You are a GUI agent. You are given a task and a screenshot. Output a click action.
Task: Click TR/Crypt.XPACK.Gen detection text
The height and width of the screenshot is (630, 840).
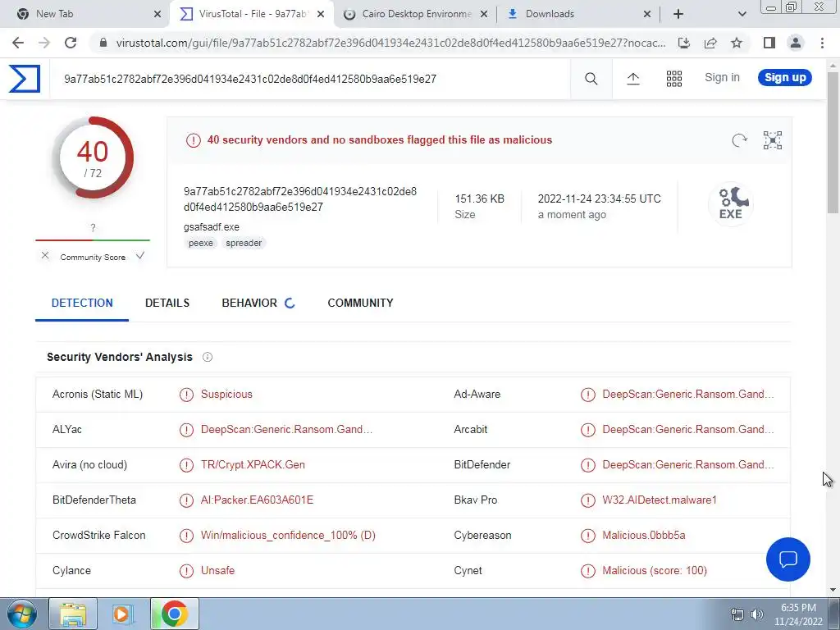click(253, 464)
